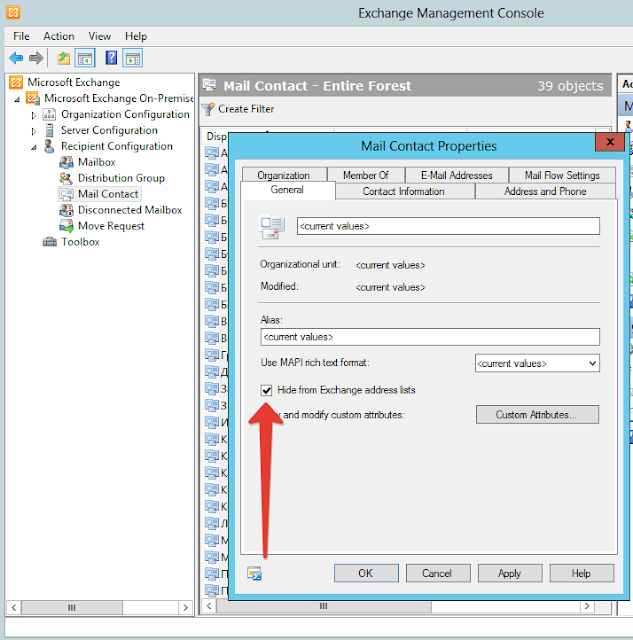633x640 pixels.
Task: Open the File menu
Action: pos(21,36)
